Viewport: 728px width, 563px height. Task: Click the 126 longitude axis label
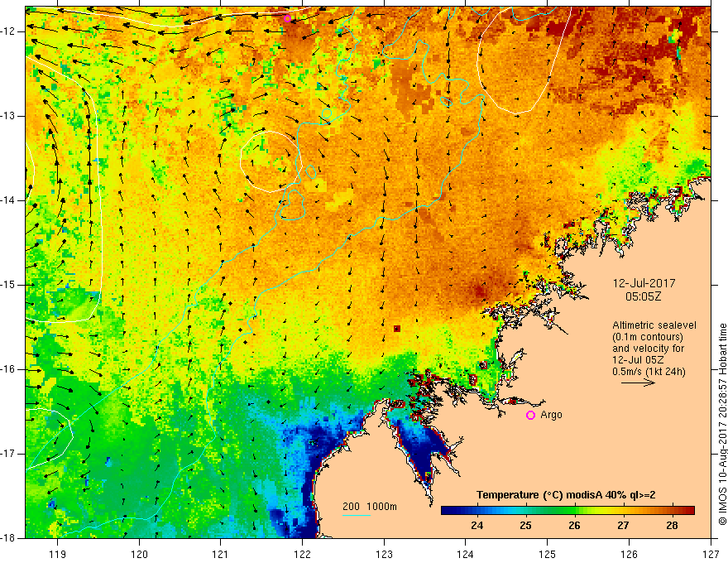tap(629, 554)
